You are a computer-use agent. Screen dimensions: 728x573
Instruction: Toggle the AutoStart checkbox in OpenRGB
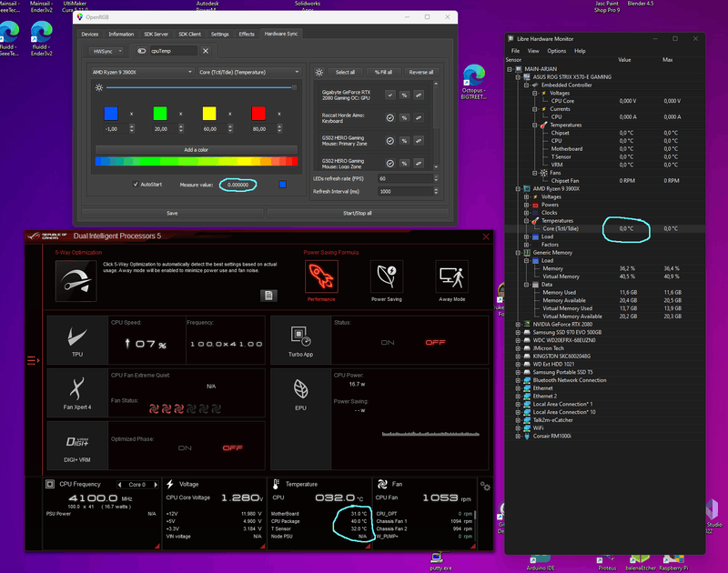136,185
